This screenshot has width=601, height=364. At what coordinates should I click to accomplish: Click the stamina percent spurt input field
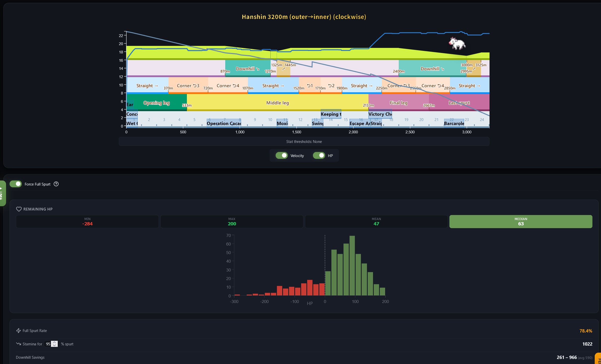48,344
